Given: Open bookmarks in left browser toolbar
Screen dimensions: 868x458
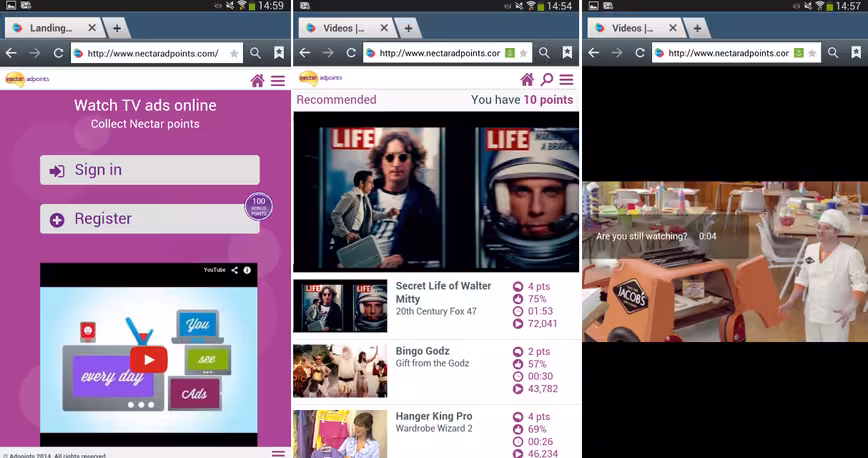Looking at the screenshot, I should (279, 53).
